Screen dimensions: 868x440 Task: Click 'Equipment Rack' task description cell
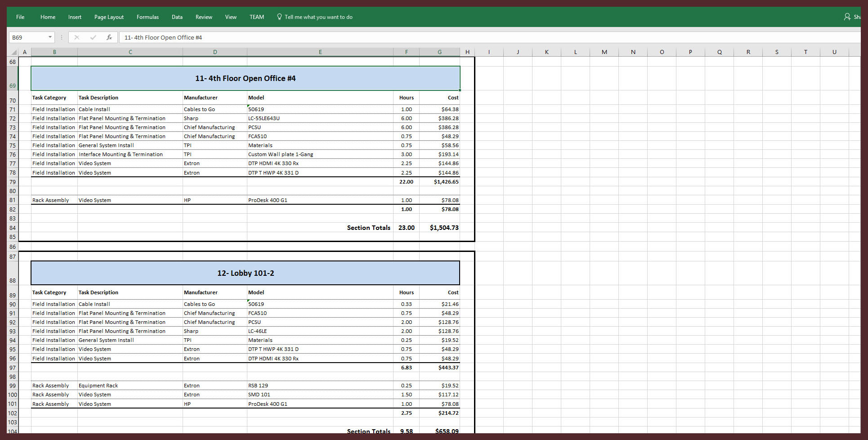[x=130, y=386]
